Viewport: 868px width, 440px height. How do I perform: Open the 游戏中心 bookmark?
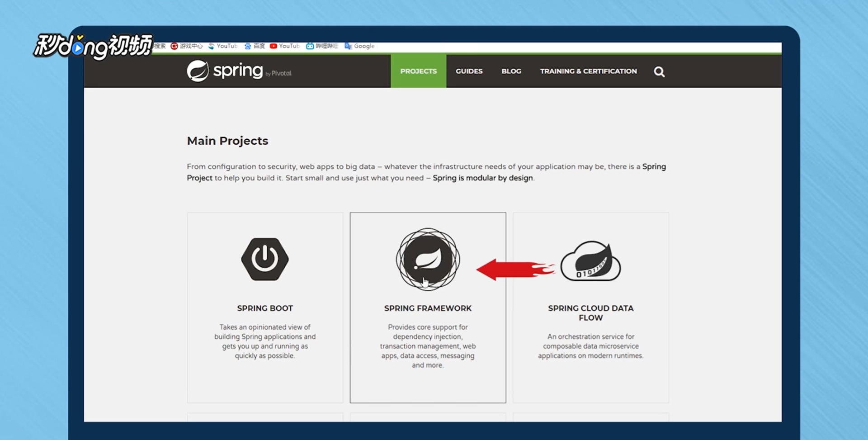point(186,46)
